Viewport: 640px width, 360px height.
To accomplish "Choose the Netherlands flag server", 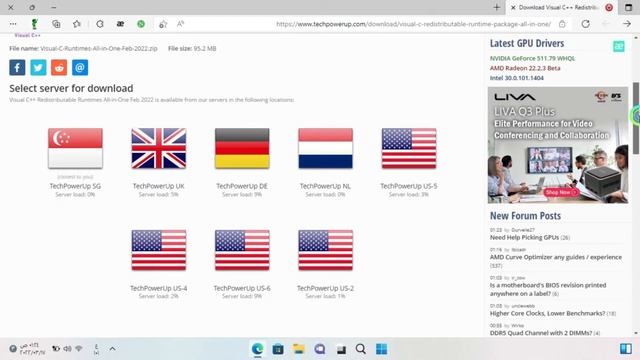I will [x=325, y=148].
